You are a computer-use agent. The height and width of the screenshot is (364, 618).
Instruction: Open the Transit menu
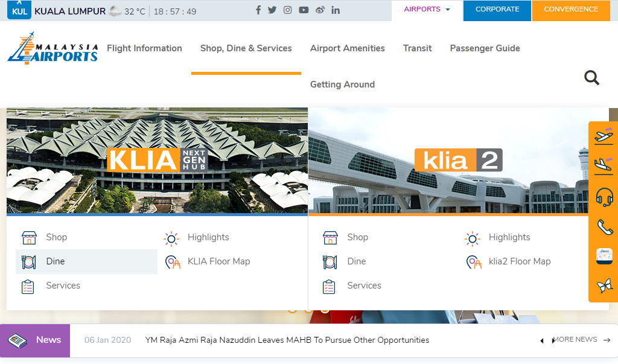coord(418,48)
